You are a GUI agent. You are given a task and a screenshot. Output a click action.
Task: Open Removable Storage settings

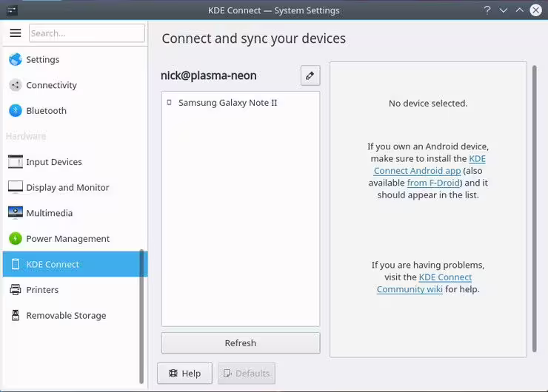click(75, 315)
